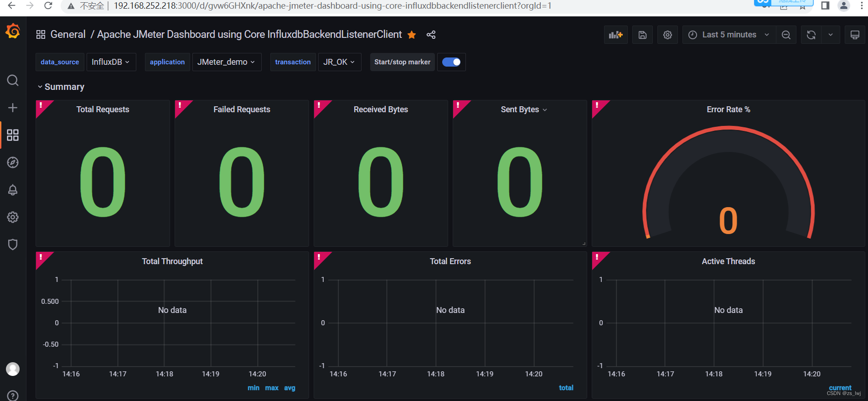Click error indicator on Active Threads panel
The width and height of the screenshot is (868, 401).
pyautogui.click(x=597, y=257)
